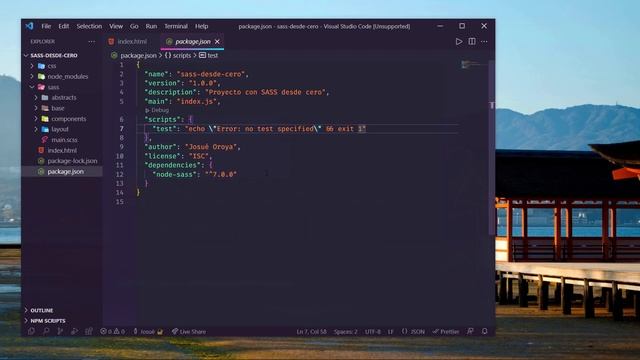Open the Go menu
This screenshot has width=640, height=360.
134,26
